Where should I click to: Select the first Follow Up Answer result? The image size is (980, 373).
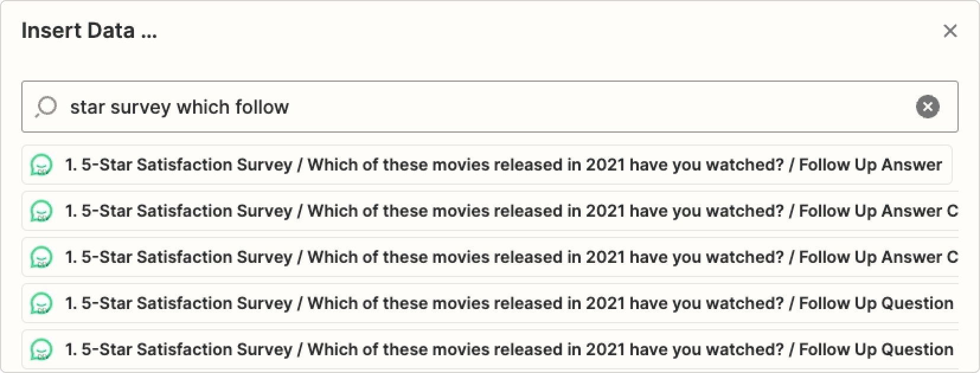click(x=487, y=165)
